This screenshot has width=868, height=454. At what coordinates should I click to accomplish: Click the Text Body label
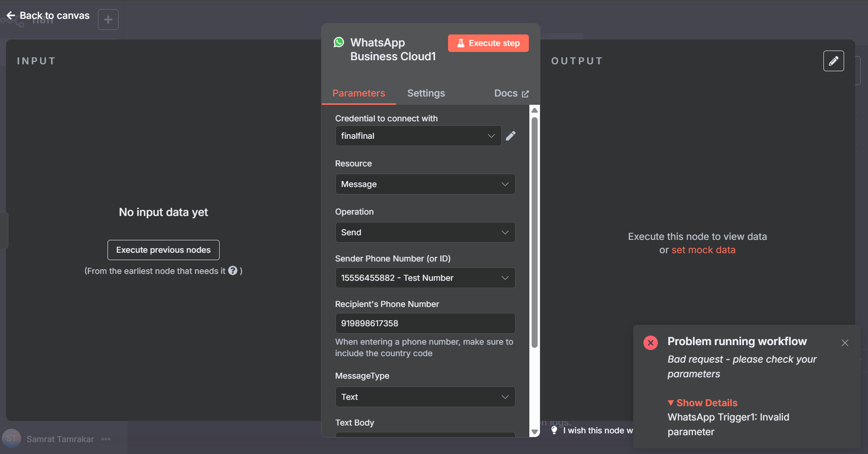tap(354, 423)
